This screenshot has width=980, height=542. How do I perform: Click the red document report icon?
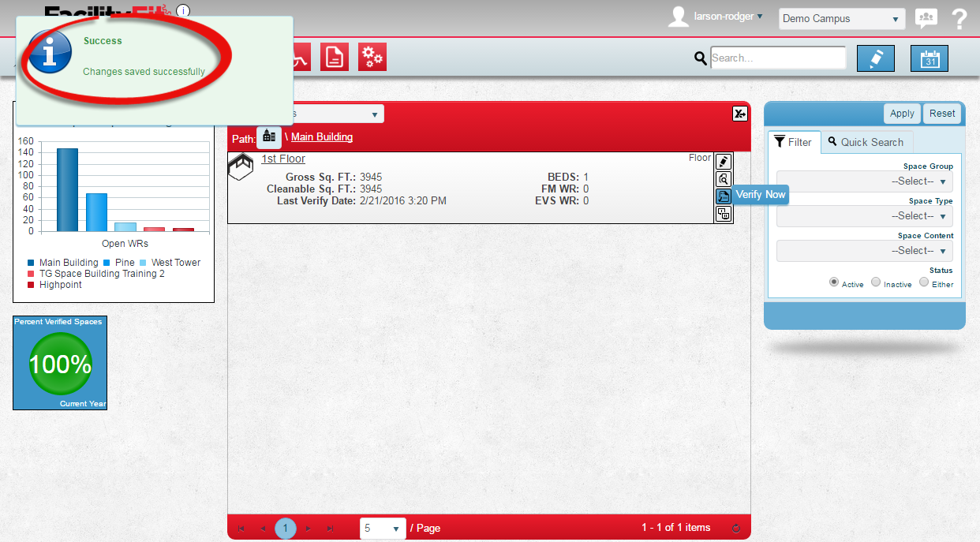coord(334,58)
